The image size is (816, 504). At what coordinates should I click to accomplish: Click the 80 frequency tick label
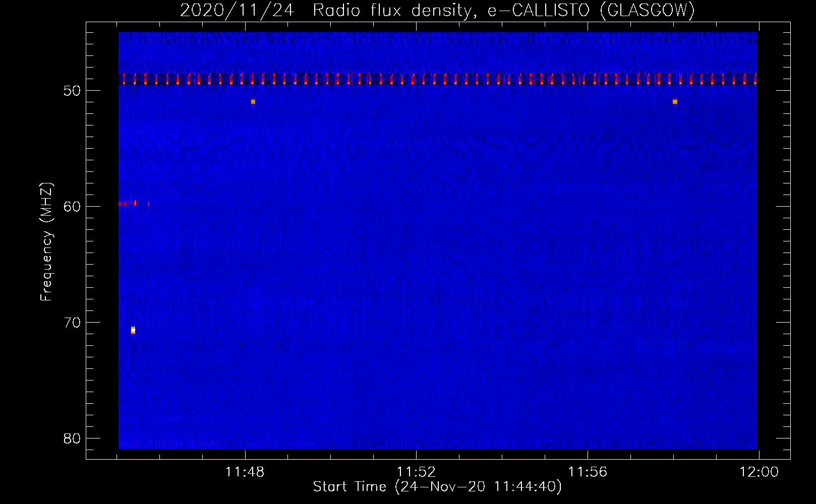coord(72,438)
